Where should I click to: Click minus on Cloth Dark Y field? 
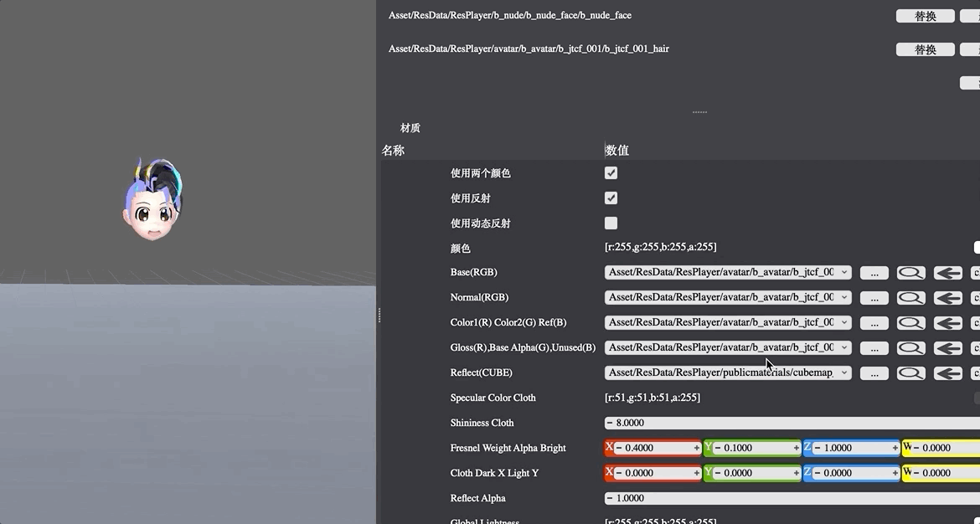point(718,473)
